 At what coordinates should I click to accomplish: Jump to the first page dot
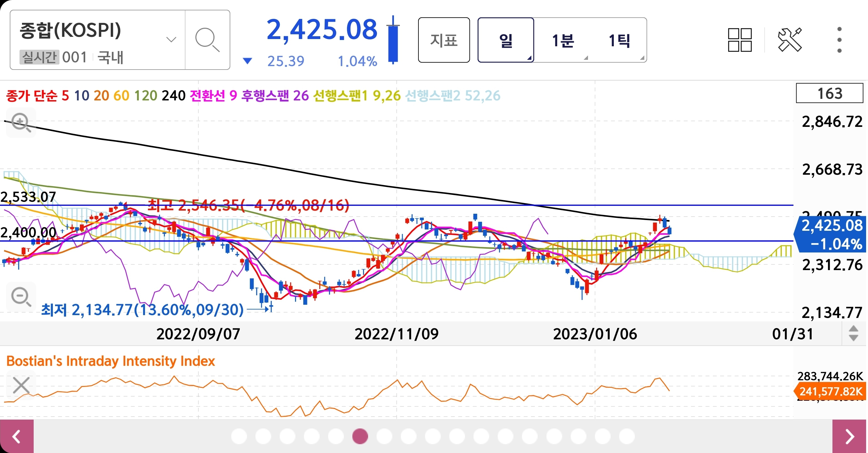coord(239,437)
